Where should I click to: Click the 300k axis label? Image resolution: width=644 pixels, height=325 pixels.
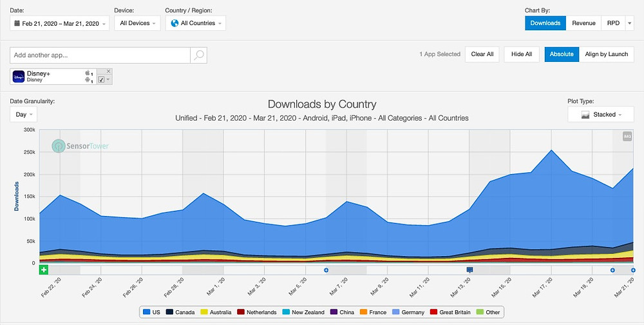[x=29, y=130]
